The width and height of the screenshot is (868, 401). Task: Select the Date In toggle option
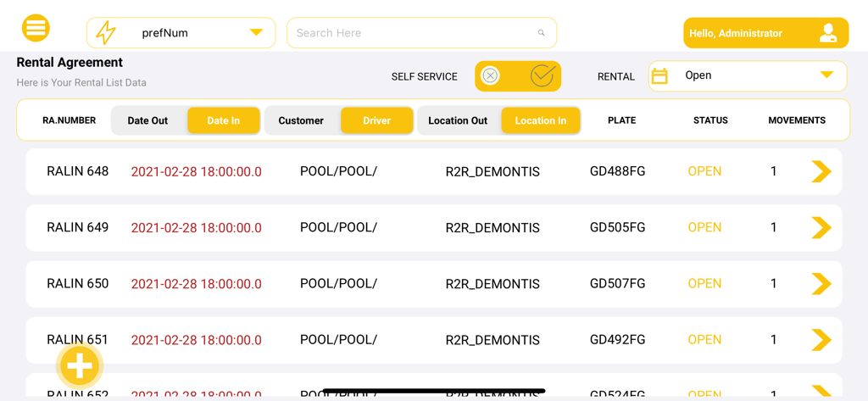224,120
